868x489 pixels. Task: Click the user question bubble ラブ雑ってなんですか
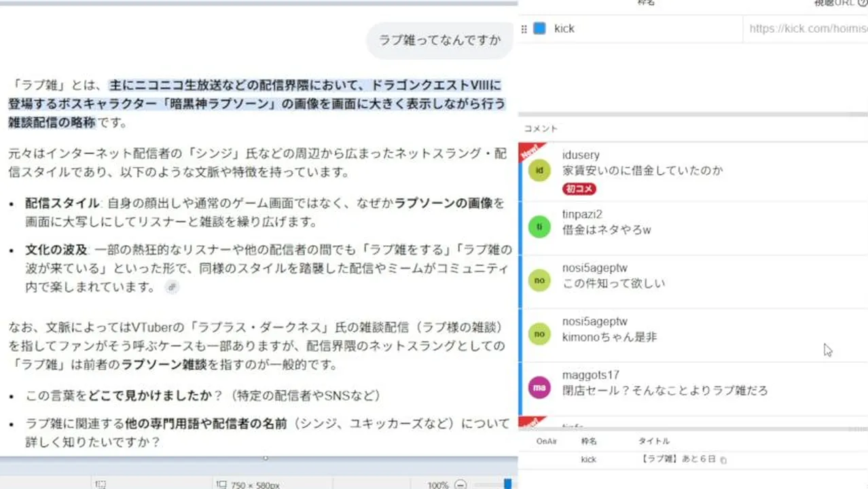point(439,40)
